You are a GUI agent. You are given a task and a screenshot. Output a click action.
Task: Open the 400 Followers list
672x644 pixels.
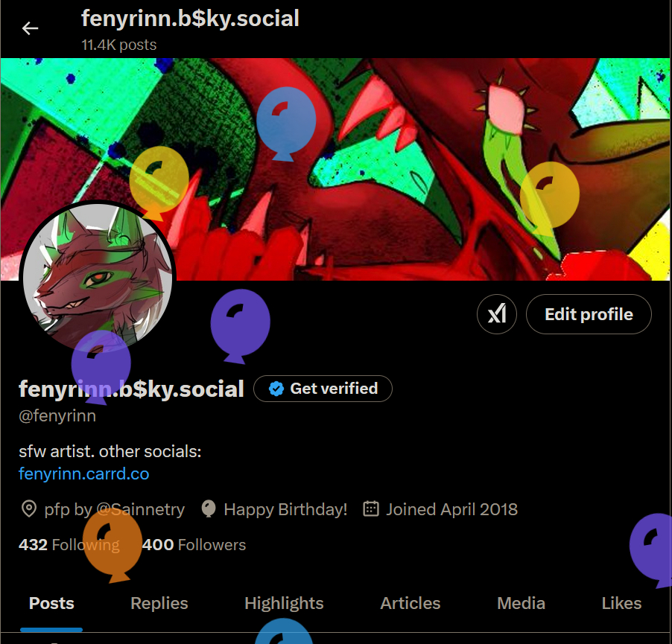coord(194,545)
